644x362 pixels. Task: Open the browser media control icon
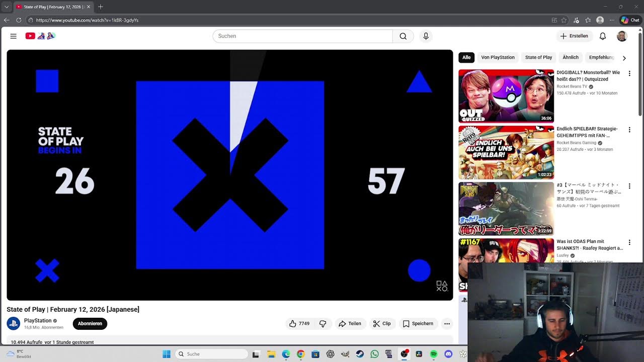[x=576, y=20]
